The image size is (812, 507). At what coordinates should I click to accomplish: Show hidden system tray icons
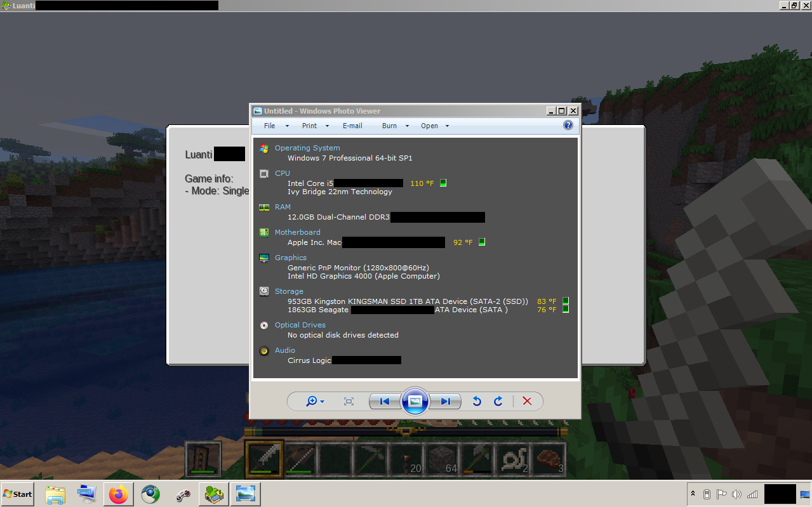pyautogui.click(x=693, y=494)
